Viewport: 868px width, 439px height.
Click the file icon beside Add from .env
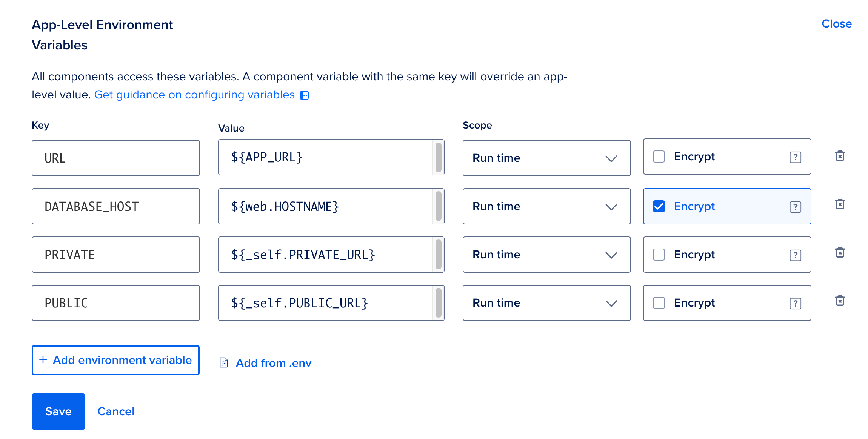pyautogui.click(x=223, y=362)
